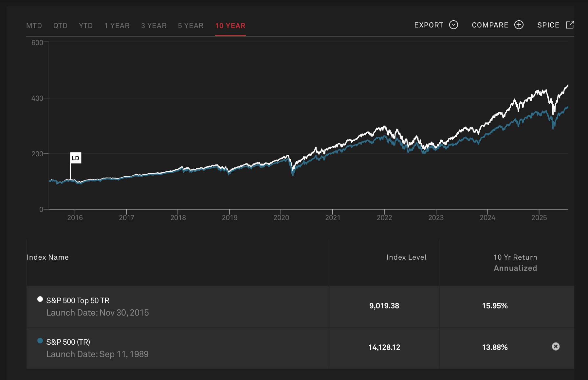Click the 2023 x-axis label
588x380 pixels.
436,217
